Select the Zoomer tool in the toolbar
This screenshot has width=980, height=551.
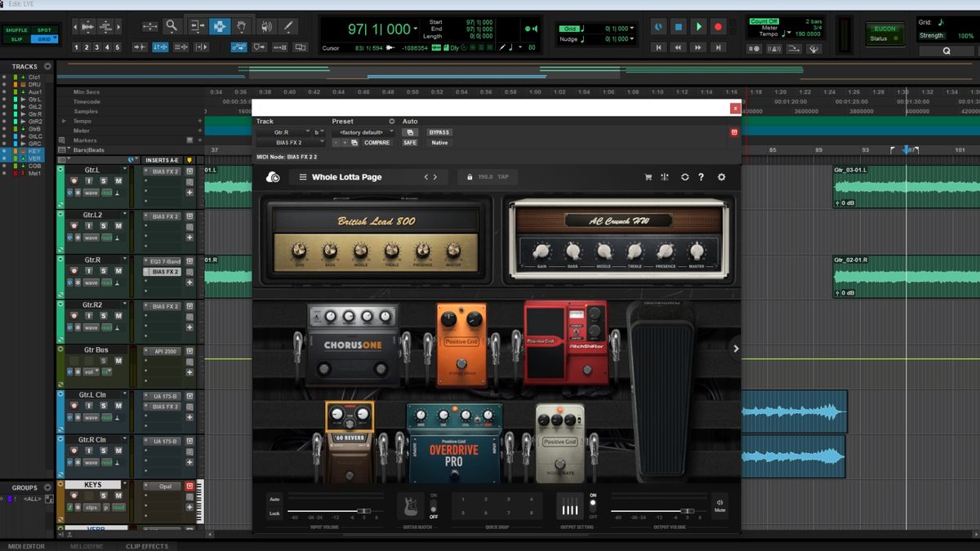click(171, 26)
